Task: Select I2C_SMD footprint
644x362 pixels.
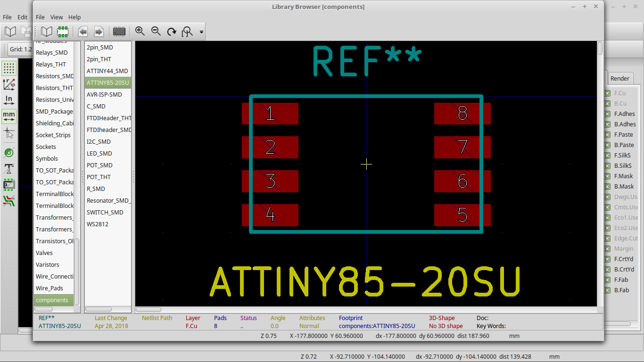Action: pyautogui.click(x=108, y=142)
